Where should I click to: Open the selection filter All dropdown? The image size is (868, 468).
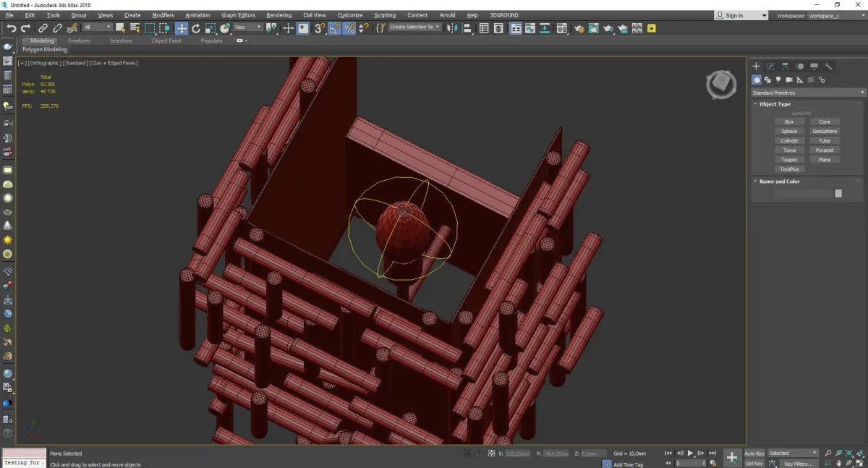(x=97, y=27)
